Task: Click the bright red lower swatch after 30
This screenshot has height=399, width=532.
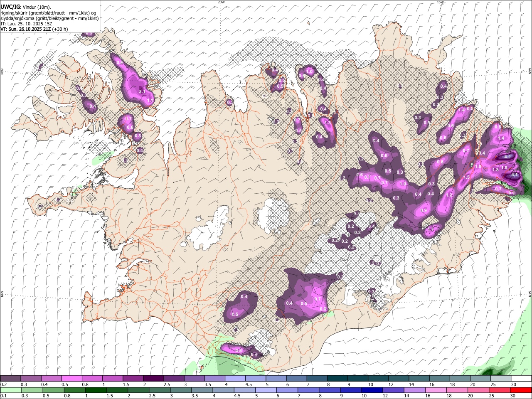Action: click(521, 390)
